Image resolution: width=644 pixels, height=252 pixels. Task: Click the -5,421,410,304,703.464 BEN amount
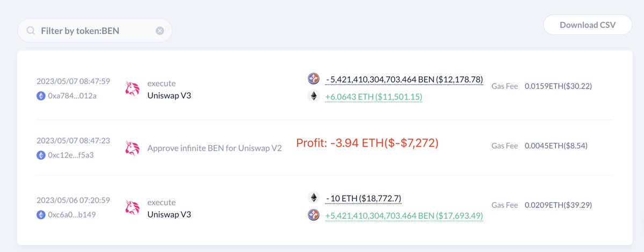coord(404,80)
